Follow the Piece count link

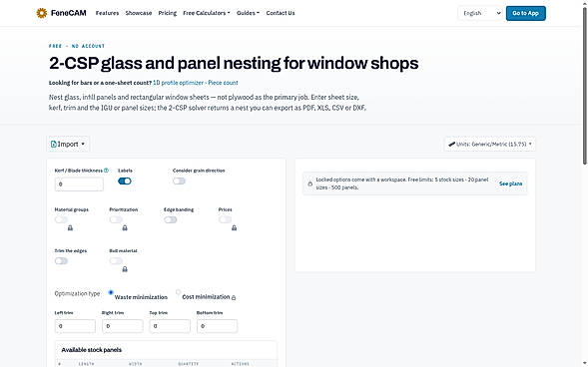pyautogui.click(x=224, y=83)
